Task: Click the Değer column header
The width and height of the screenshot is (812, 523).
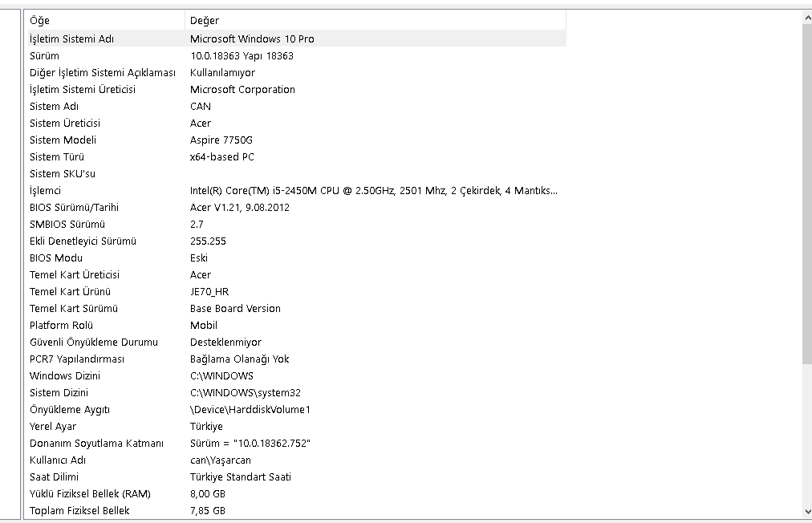Action: (375, 21)
